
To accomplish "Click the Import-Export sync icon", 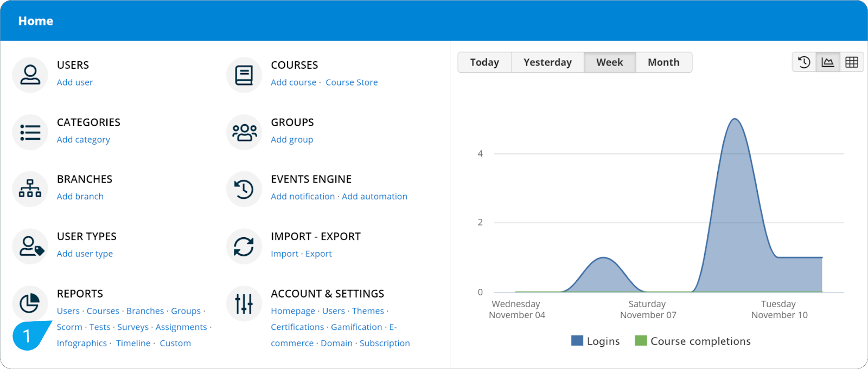I will (244, 247).
